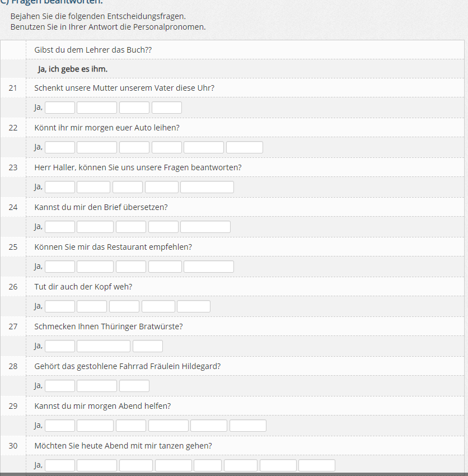Focus the last answer blank of question 24

coord(205,227)
